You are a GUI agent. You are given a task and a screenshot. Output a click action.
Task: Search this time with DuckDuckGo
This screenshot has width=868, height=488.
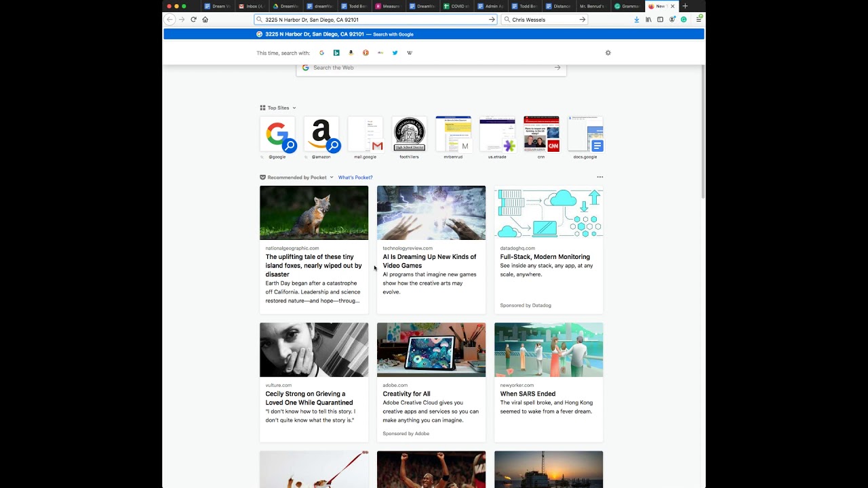click(x=366, y=53)
